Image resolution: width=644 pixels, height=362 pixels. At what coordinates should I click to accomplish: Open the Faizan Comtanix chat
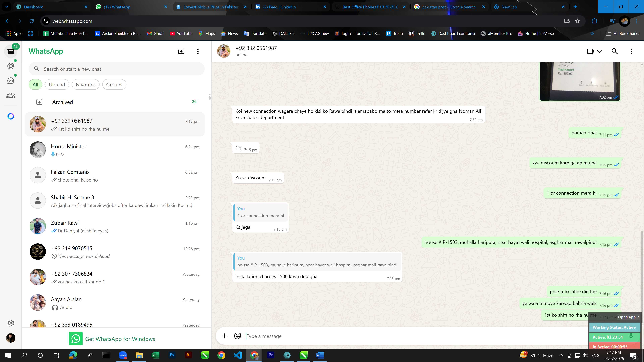(115, 175)
